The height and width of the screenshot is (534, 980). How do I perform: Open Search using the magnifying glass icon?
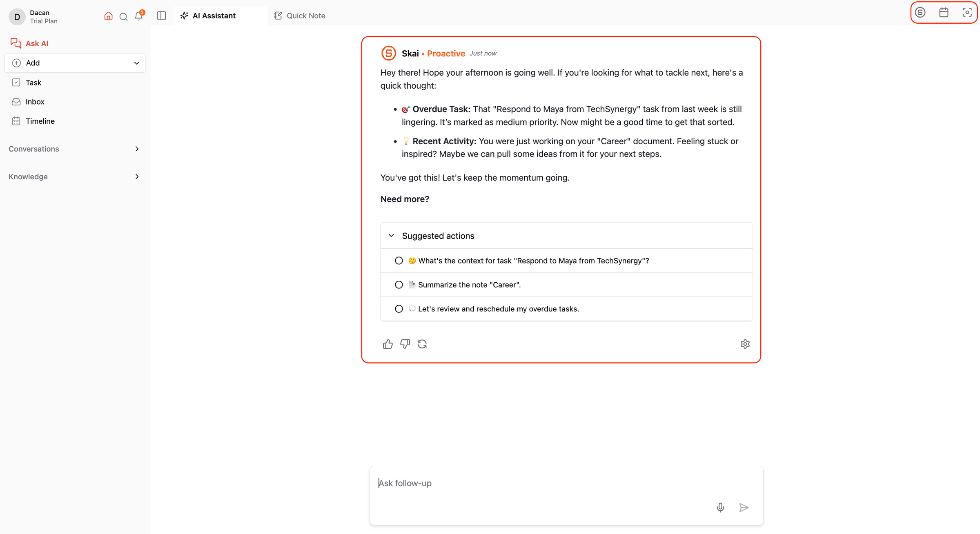coord(123,16)
